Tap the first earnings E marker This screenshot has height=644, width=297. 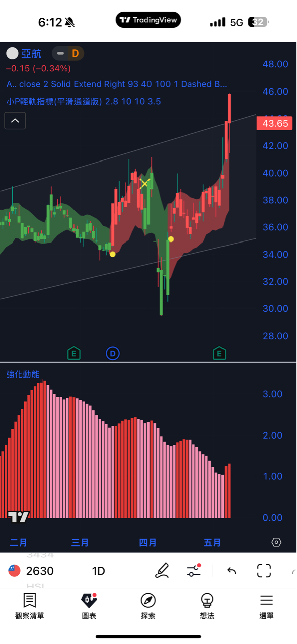[x=74, y=354]
